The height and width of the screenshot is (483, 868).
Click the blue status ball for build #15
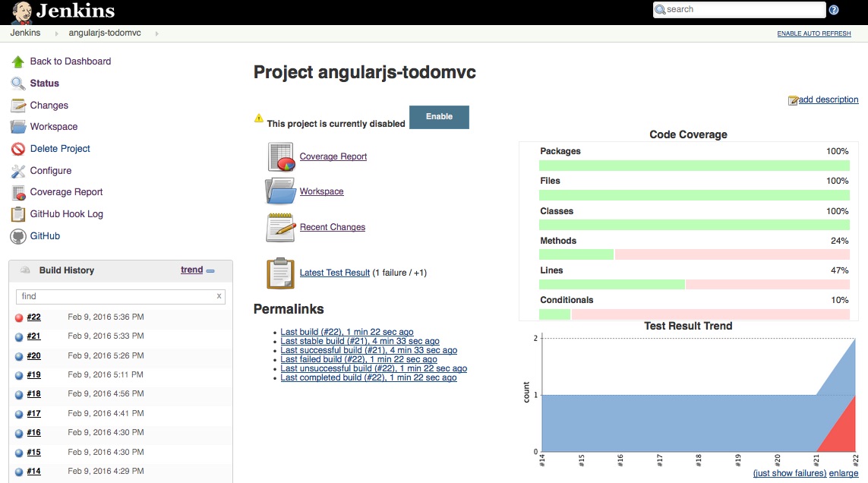19,453
